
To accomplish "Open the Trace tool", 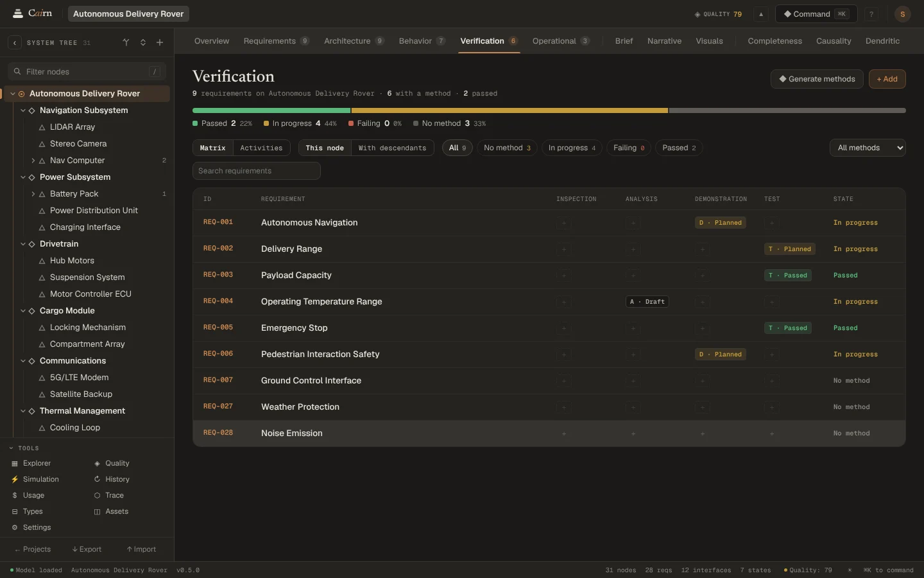I will tap(108, 495).
